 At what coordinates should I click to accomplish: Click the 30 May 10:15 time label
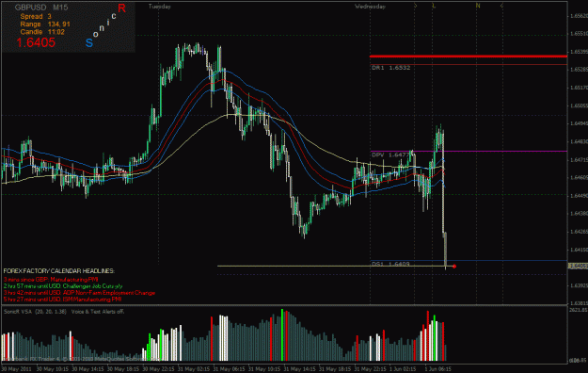coord(52,369)
